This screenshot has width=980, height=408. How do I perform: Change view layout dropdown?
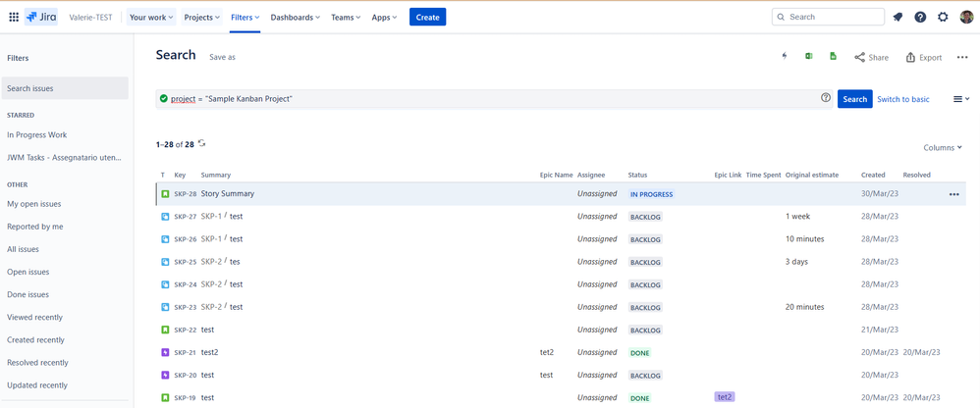960,99
